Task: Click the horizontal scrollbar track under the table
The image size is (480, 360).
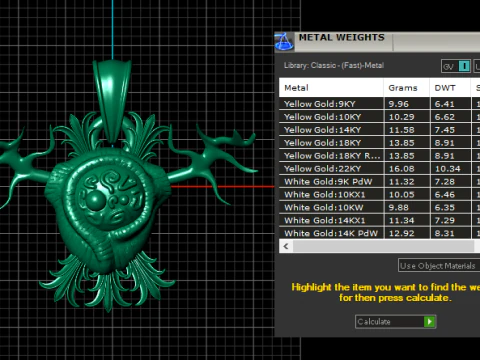Action: click(383, 246)
